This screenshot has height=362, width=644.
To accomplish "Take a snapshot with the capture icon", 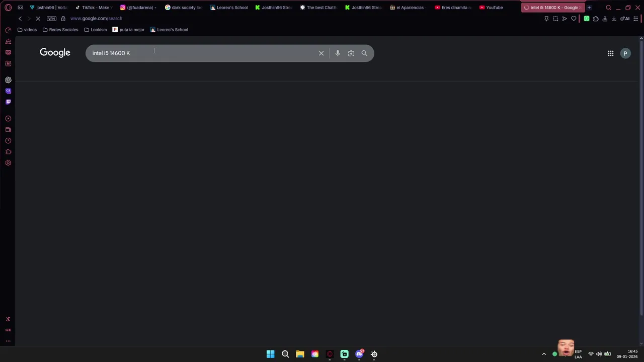I will [555, 19].
